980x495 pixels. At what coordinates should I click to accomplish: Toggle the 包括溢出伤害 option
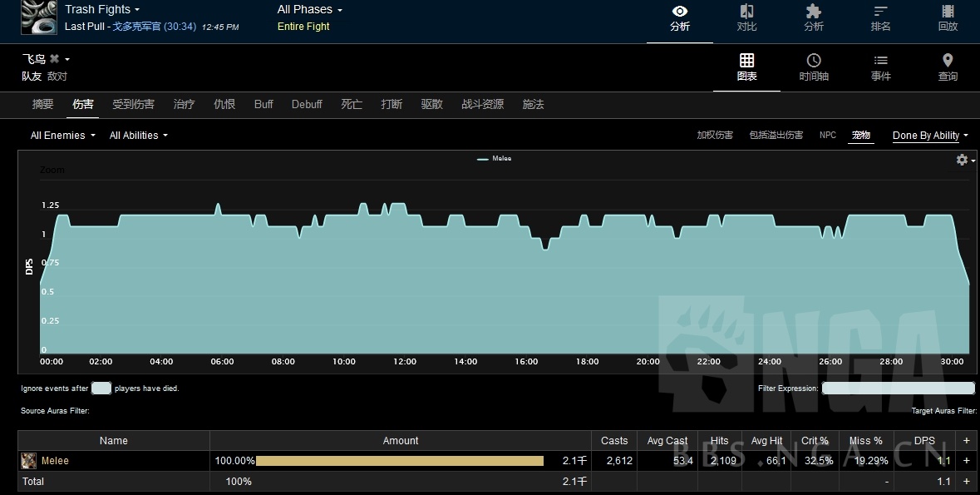[776, 136]
